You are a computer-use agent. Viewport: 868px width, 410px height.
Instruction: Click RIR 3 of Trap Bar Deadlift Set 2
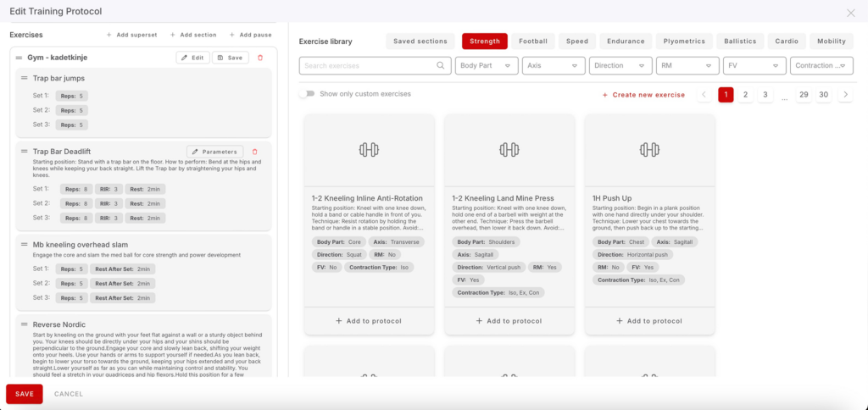pyautogui.click(x=109, y=203)
